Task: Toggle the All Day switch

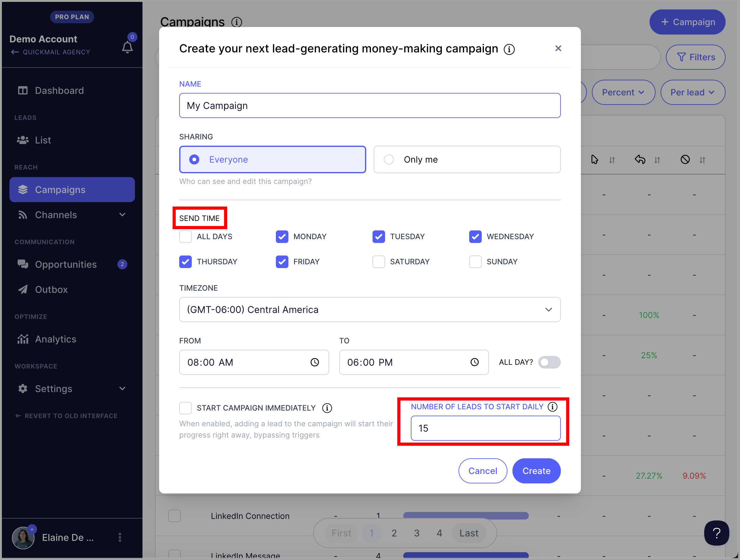Action: (x=549, y=362)
